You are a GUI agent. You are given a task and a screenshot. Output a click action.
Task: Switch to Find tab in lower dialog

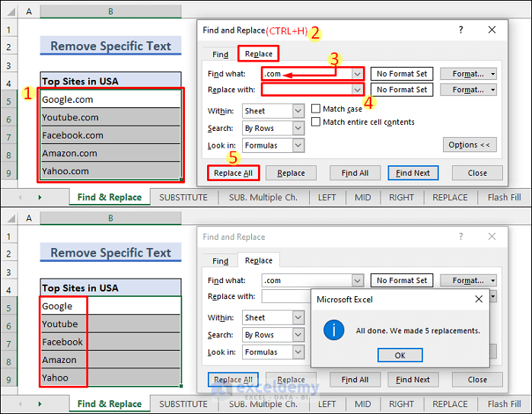coord(221,261)
